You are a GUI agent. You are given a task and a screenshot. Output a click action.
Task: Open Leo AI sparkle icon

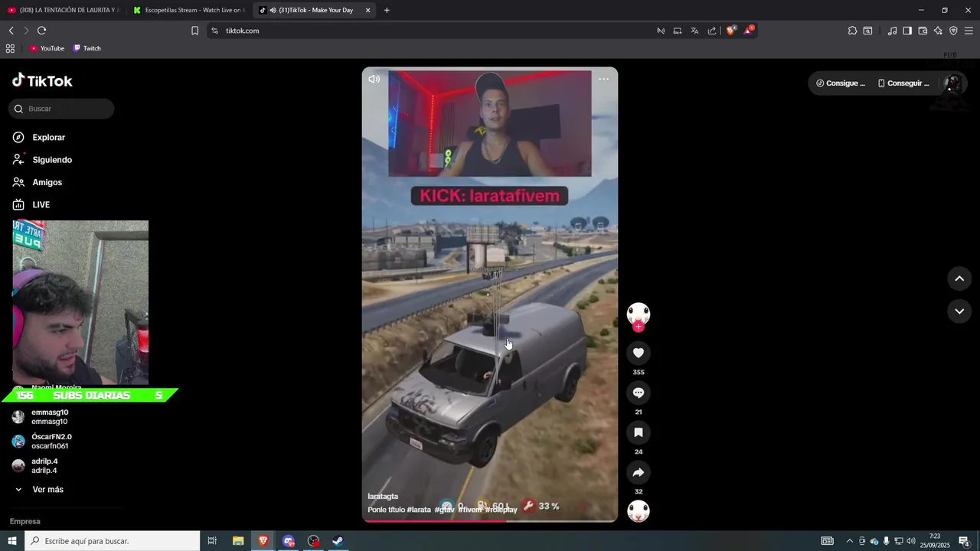938,31
